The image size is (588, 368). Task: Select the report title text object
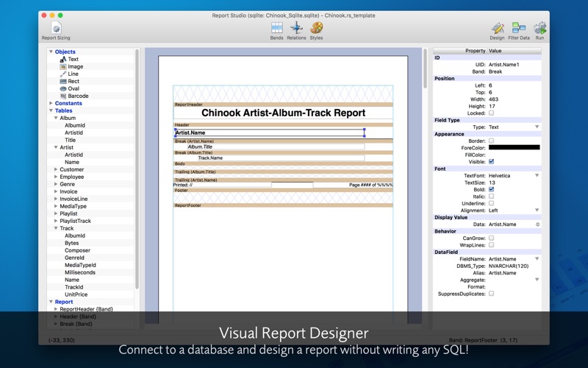click(283, 113)
